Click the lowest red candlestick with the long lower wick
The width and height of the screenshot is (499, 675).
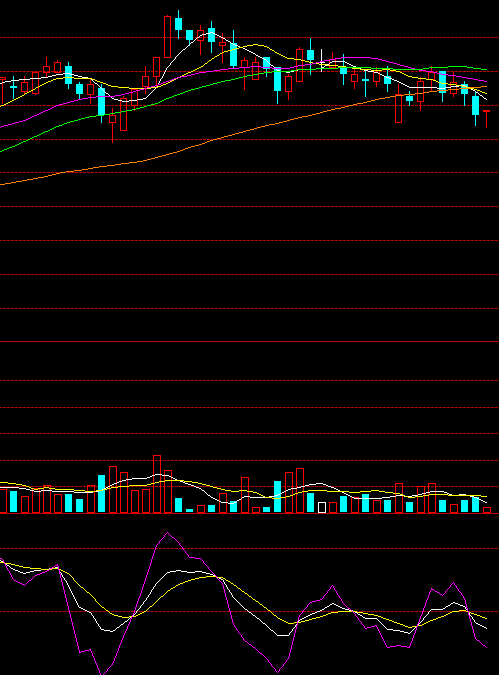112,124
